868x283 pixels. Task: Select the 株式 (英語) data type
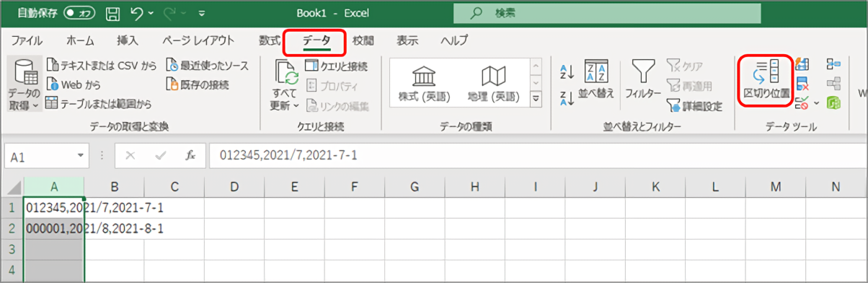pos(424,83)
